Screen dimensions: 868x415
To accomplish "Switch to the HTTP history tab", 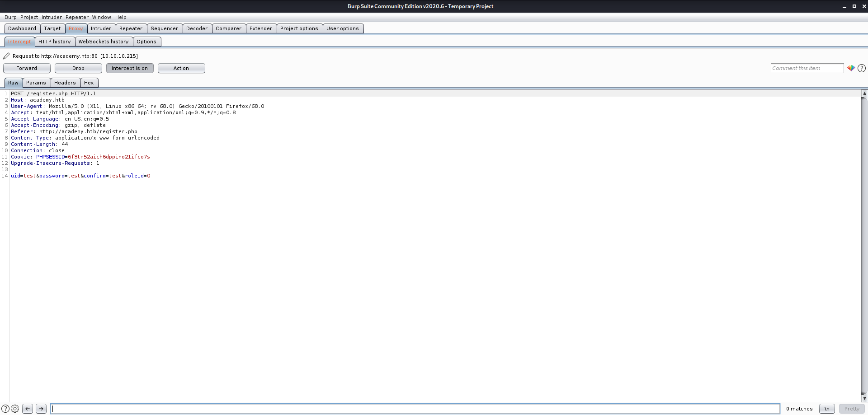I will click(55, 42).
